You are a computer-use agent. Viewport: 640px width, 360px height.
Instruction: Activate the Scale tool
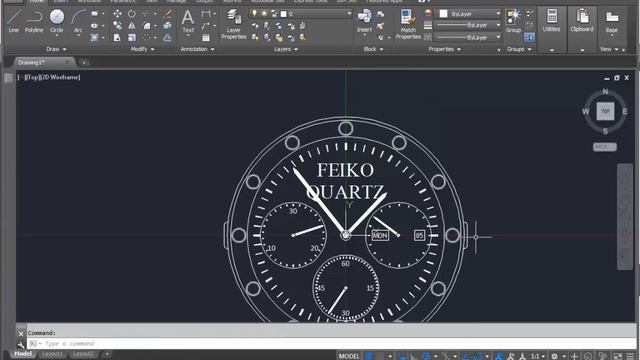tap(131, 38)
